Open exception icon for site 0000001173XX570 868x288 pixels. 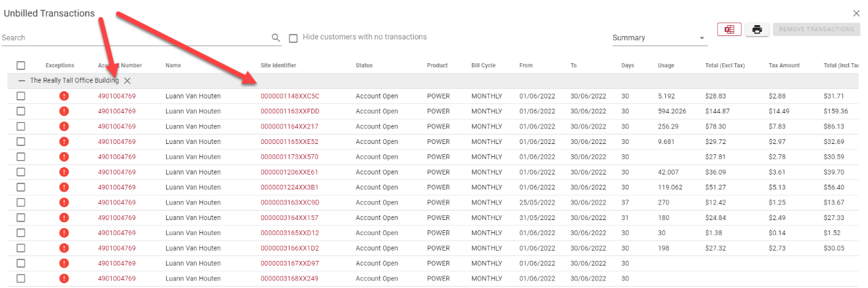click(x=64, y=157)
